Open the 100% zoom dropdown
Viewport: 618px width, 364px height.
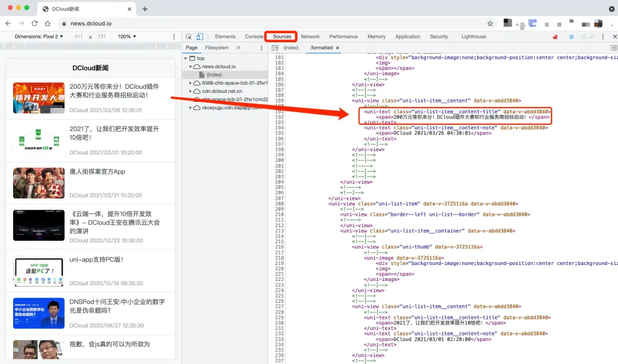click(x=127, y=36)
